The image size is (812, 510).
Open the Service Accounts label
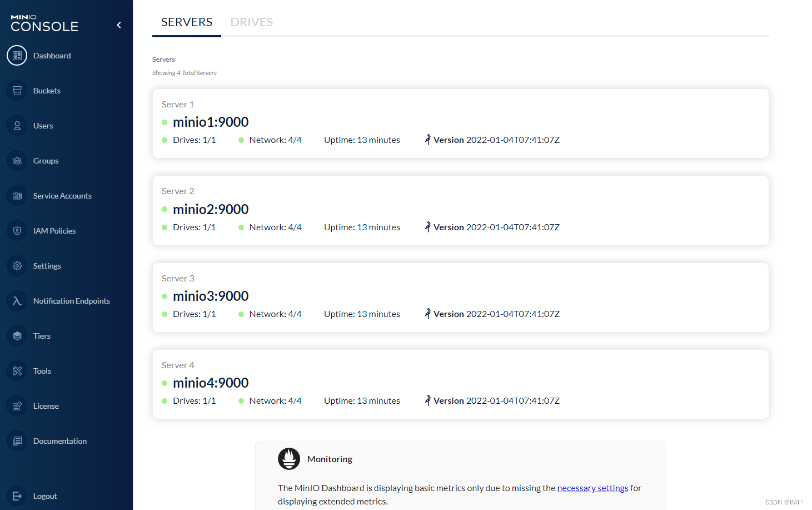(62, 196)
